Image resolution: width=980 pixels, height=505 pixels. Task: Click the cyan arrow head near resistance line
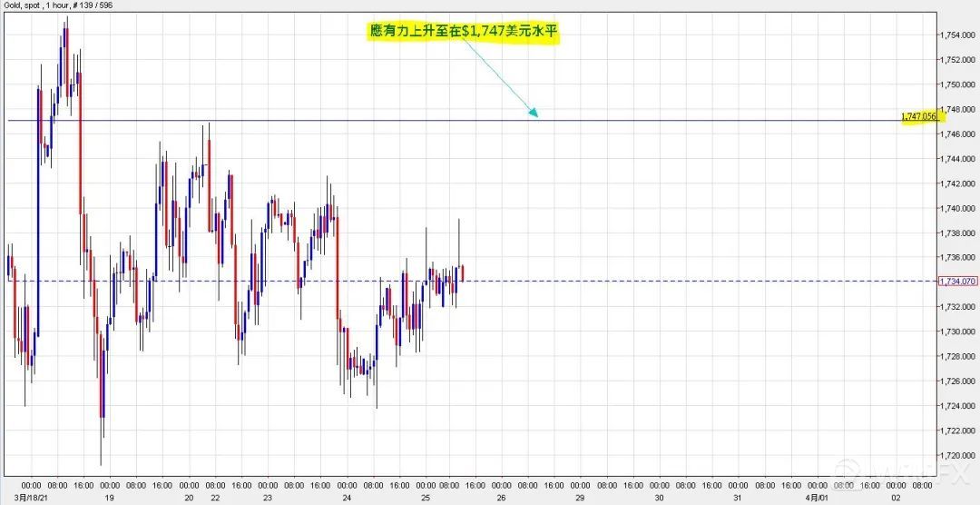[534, 114]
